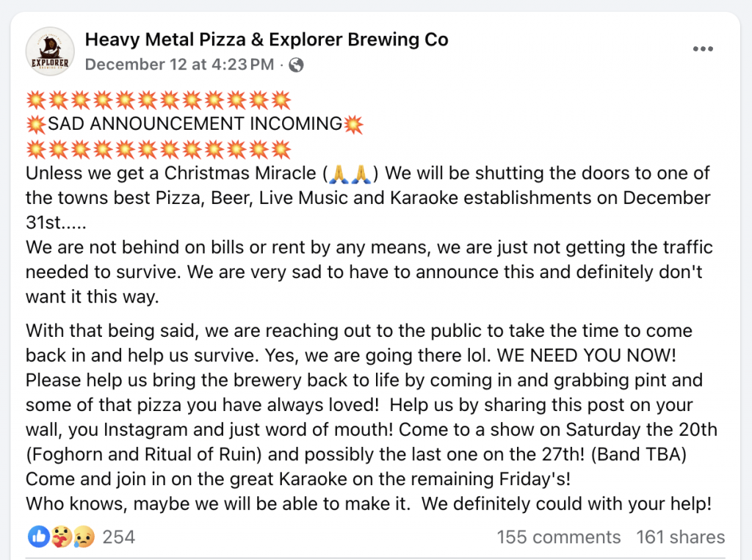Click the SAD ANNOUNCEMENT INCOMING text
This screenshot has height=560, width=752.
[195, 124]
